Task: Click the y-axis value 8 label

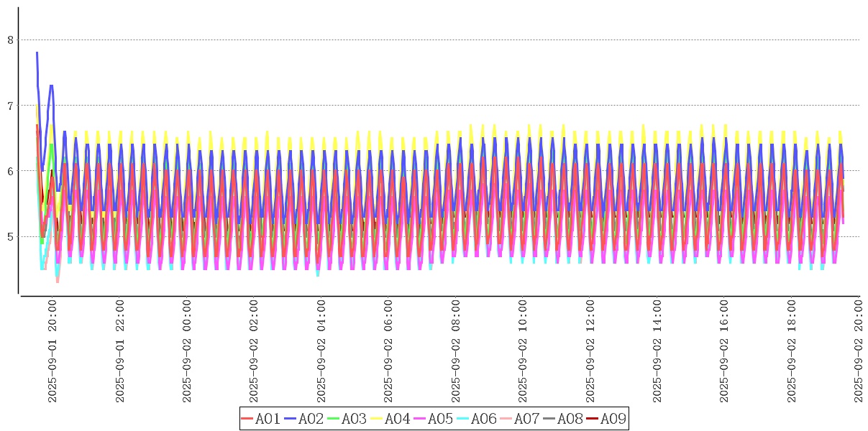Action: coord(10,40)
